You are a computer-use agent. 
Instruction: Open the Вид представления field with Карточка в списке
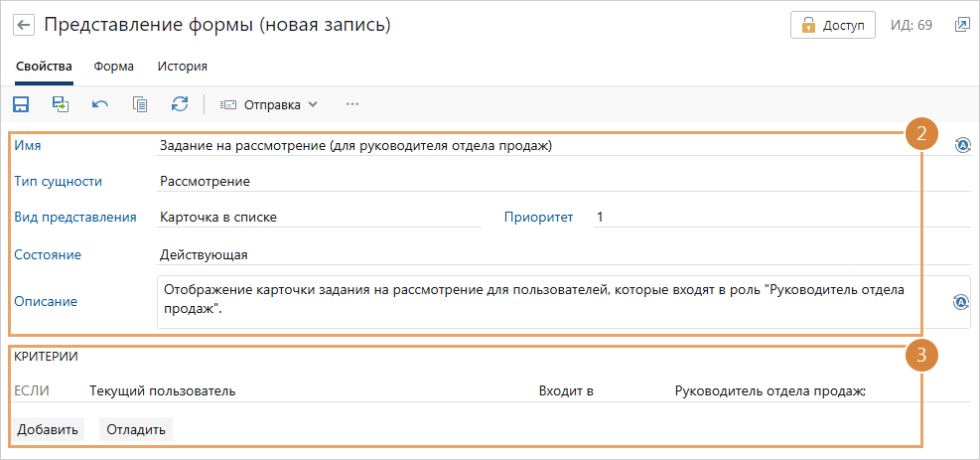point(319,218)
